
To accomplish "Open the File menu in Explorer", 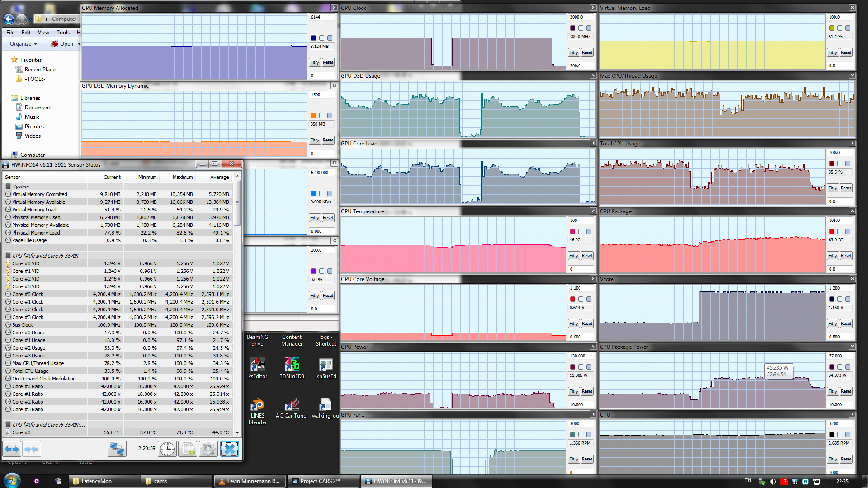I will 10,33.
